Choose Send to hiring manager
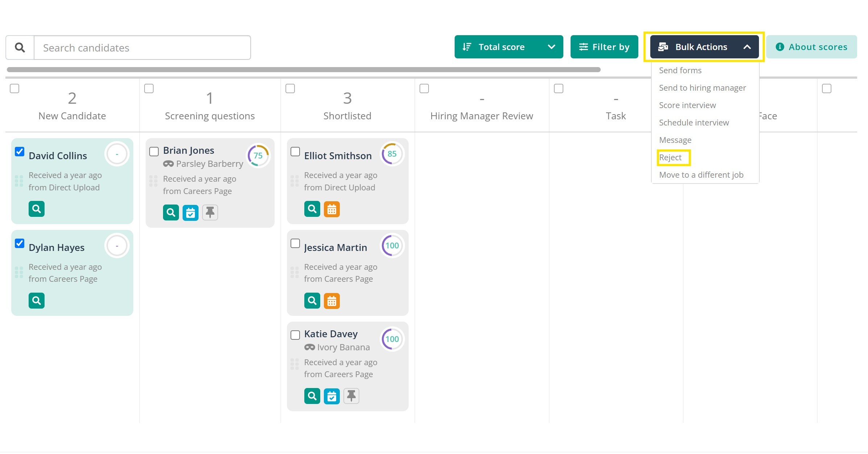This screenshot has height=454, width=868. [702, 88]
